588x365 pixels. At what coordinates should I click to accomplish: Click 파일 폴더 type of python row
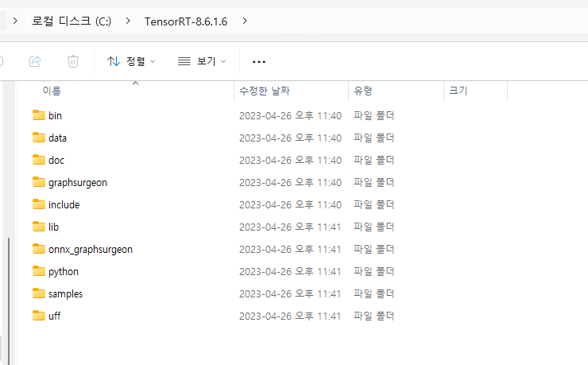click(x=373, y=272)
